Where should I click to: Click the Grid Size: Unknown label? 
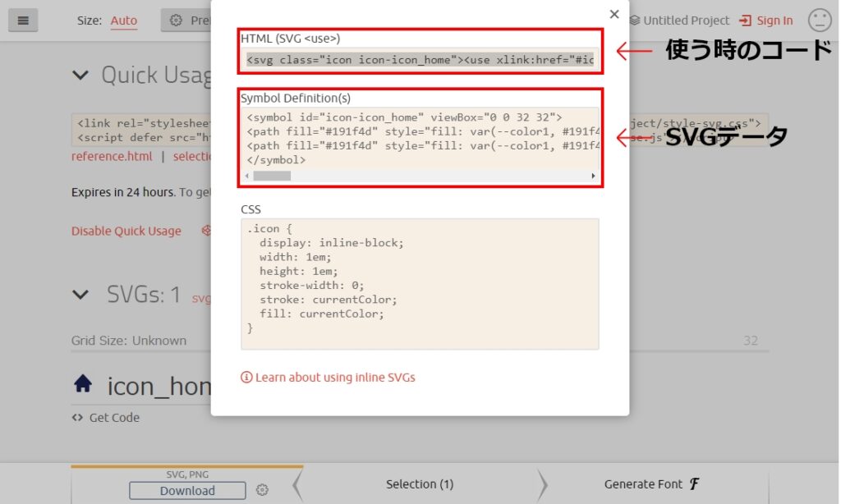coord(129,341)
